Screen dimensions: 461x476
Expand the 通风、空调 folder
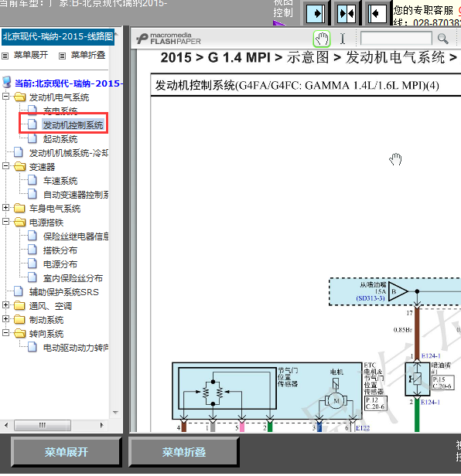coord(5,304)
